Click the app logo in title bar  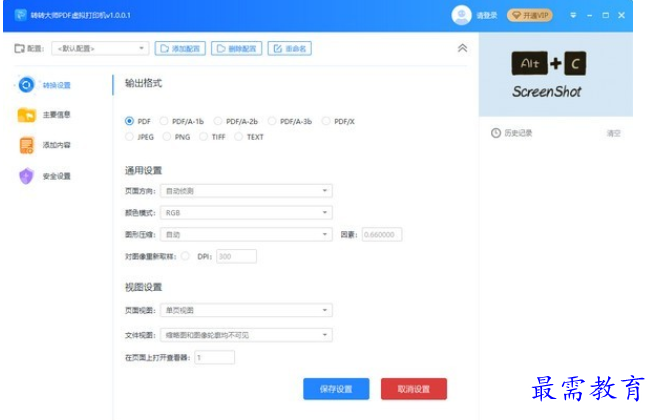point(20,15)
